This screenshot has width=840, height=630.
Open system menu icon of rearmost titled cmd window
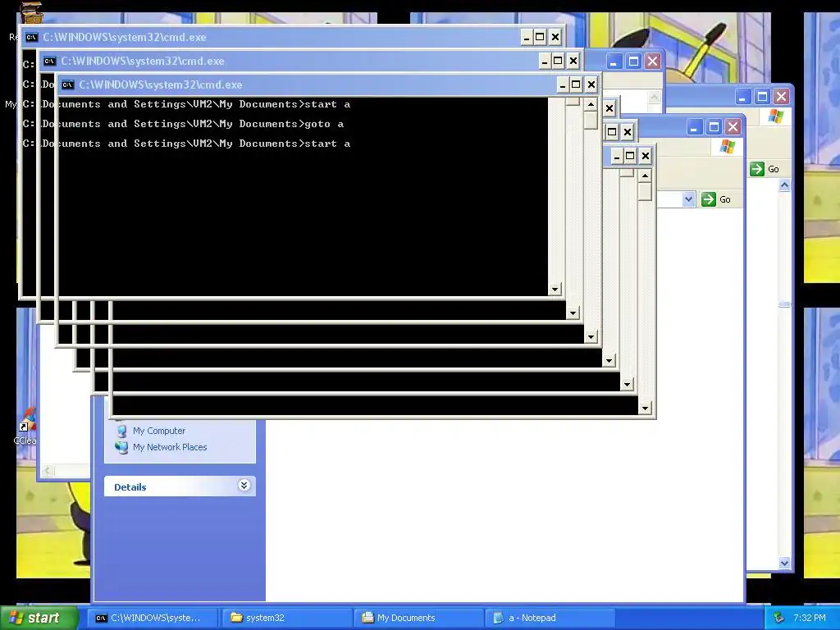click(32, 37)
